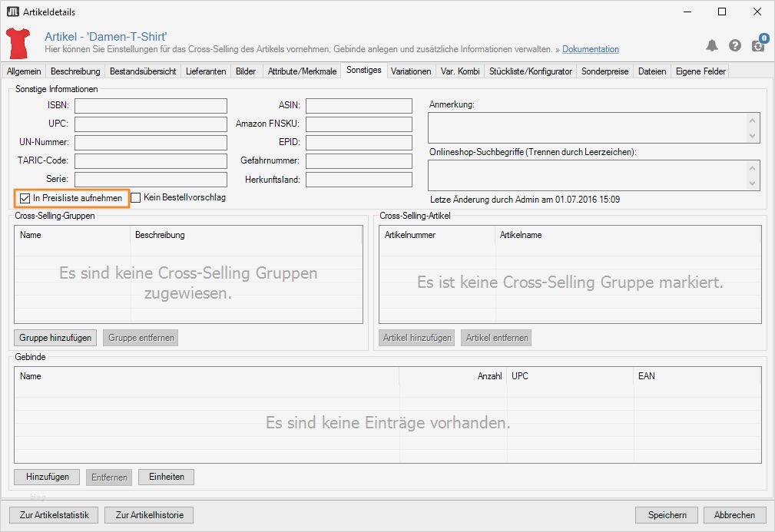Focus the TARIC-Code input field
Image resolution: width=775 pixels, height=532 pixels.
click(x=151, y=161)
